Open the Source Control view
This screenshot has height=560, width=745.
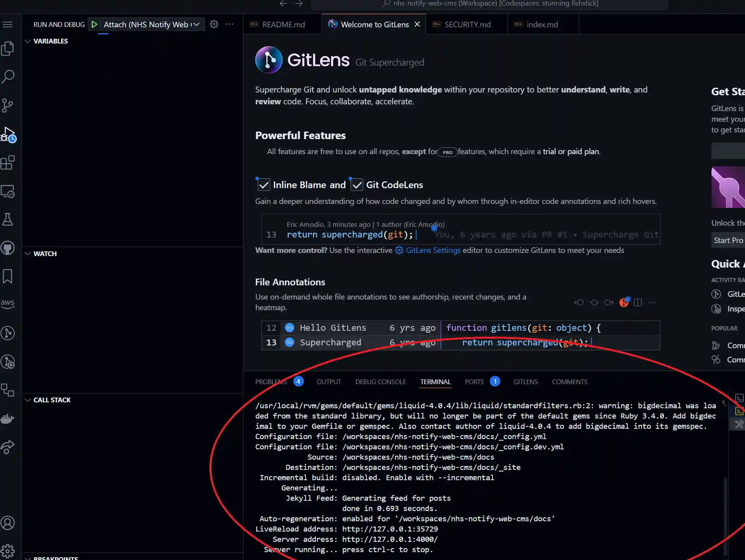pos(8,105)
